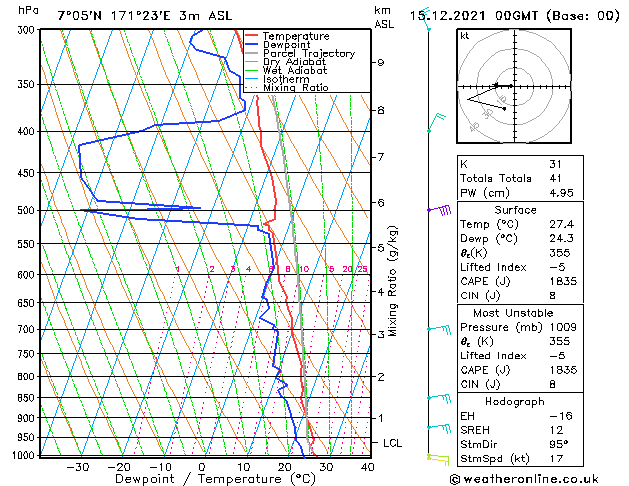Click the cyan wind barb at 850 hPa
629x486 pixels.
(x=439, y=398)
